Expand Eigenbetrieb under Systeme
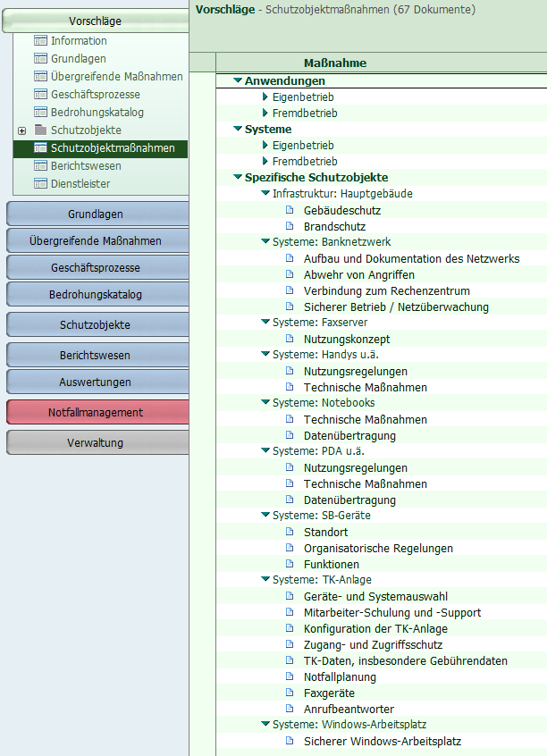Screen dimensions: 547x756 pos(265,145)
